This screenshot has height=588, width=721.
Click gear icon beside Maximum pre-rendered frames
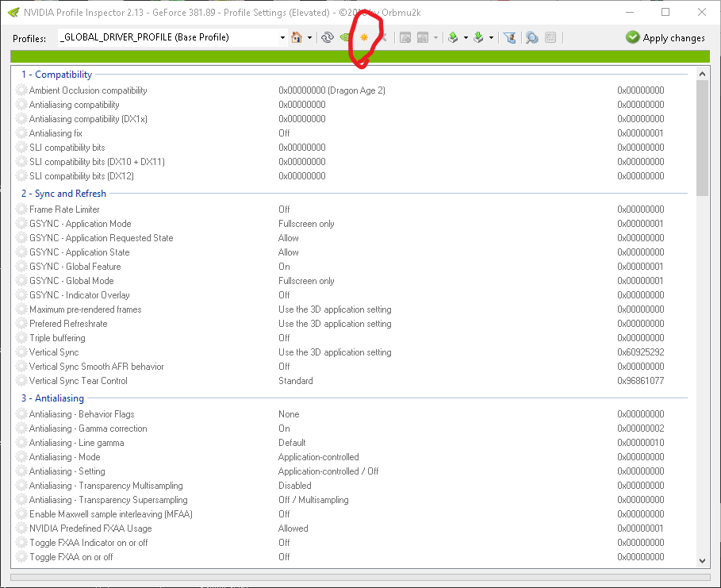[21, 309]
